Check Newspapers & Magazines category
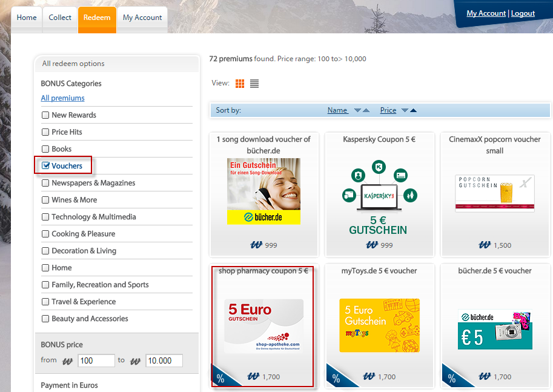This screenshot has height=392, width=553. [45, 183]
